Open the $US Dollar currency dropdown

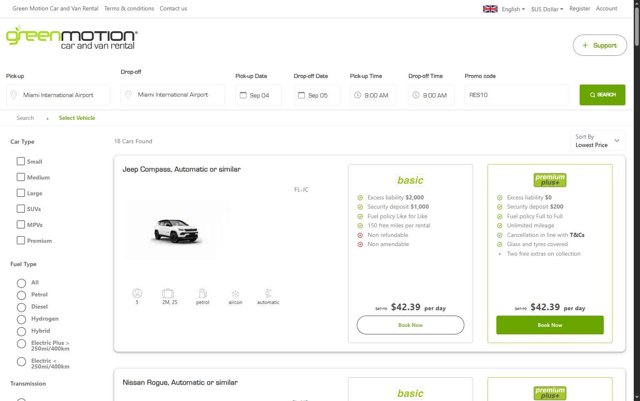coord(547,9)
